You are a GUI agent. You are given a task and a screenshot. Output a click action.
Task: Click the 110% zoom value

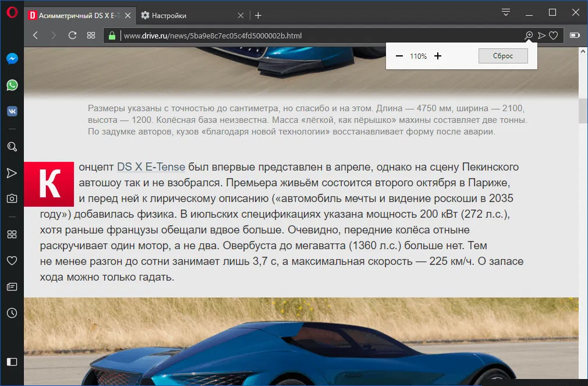tap(418, 56)
